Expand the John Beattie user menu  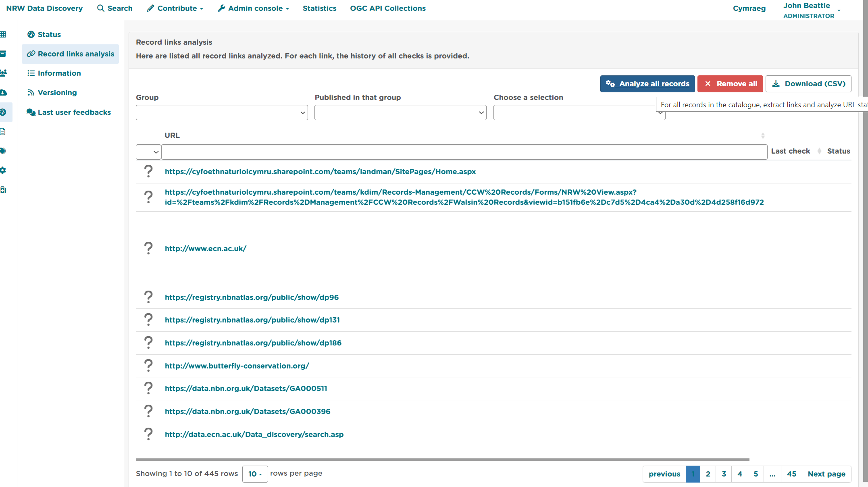tap(812, 10)
